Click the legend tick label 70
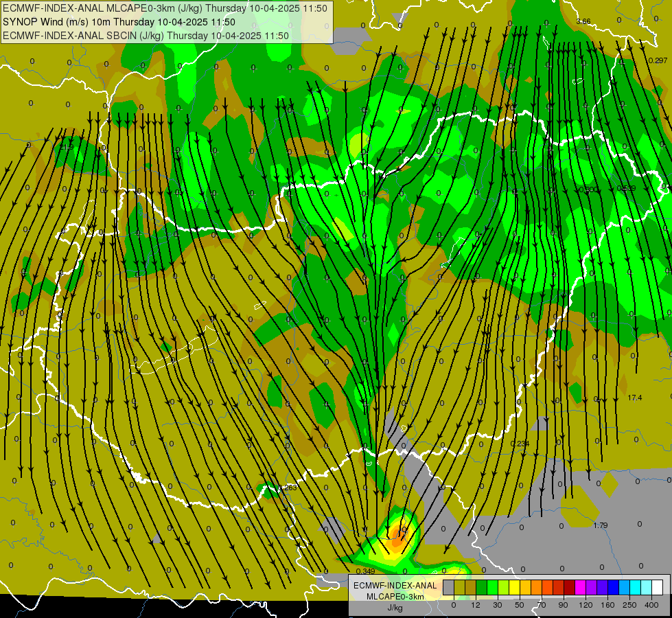Image resolution: width=672 pixels, height=618 pixels. tap(542, 605)
